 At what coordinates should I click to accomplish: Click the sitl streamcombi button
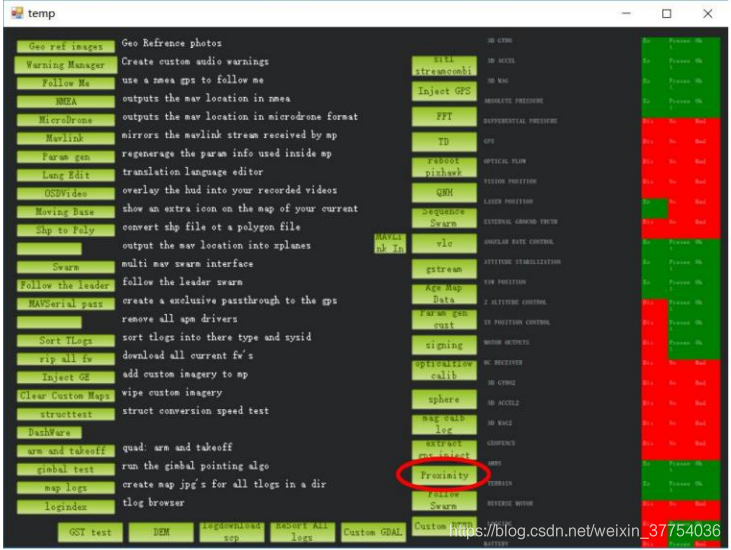pyautogui.click(x=444, y=66)
